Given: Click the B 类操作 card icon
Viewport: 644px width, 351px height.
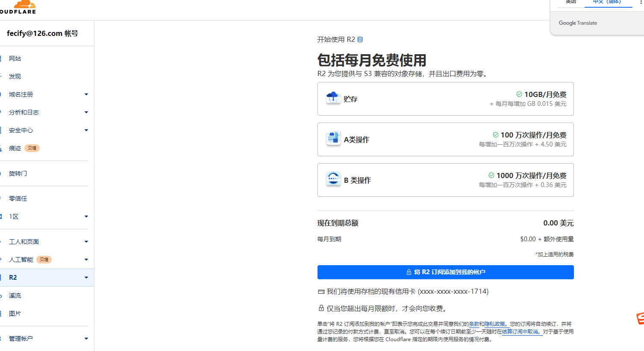Looking at the screenshot, I should point(333,179).
